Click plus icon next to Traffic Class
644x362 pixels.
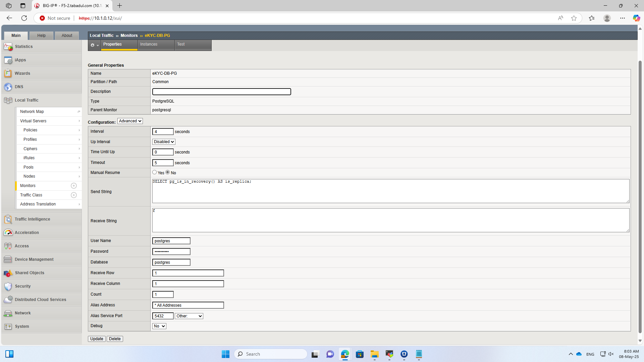74,195
